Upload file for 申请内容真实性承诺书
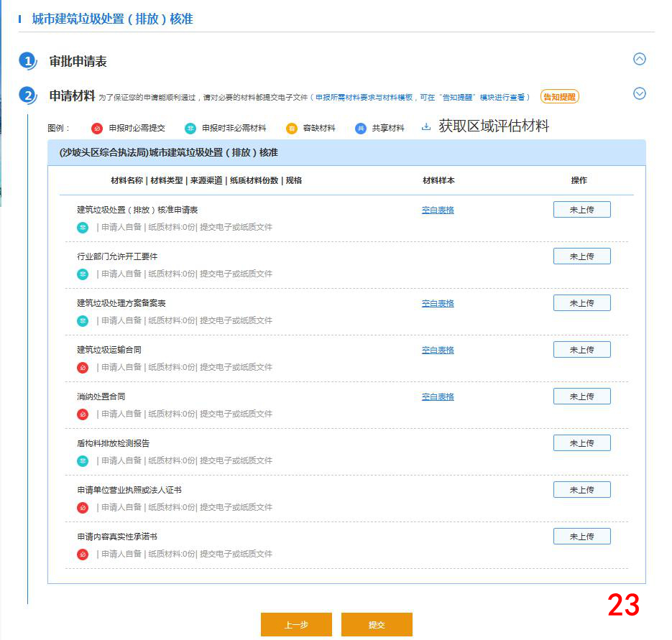The width and height of the screenshot is (672, 640). click(x=581, y=537)
